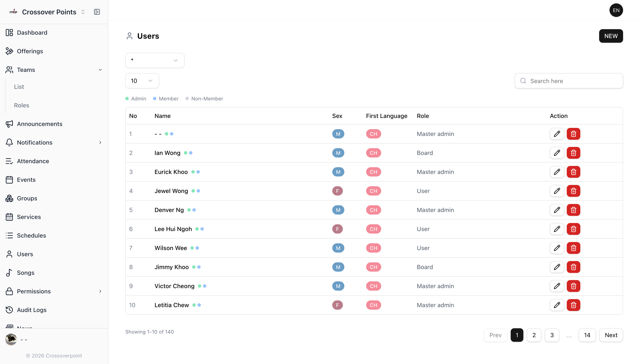
Task: Click the search magnifier icon
Action: pos(523,81)
